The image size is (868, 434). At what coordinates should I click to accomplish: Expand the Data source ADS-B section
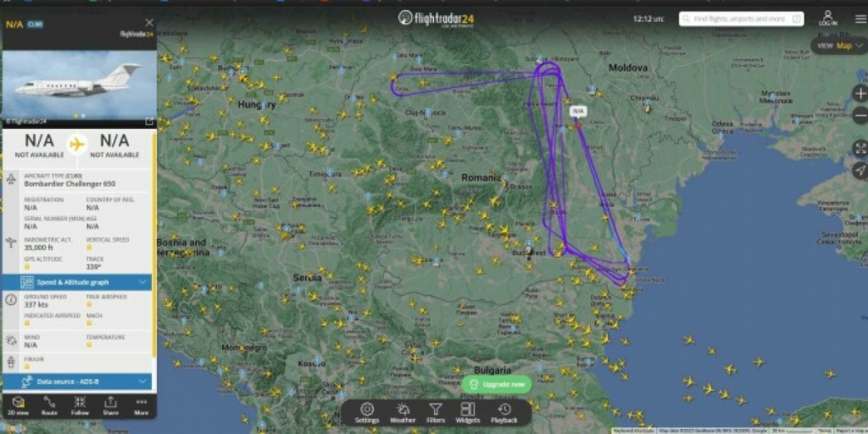coord(77,381)
